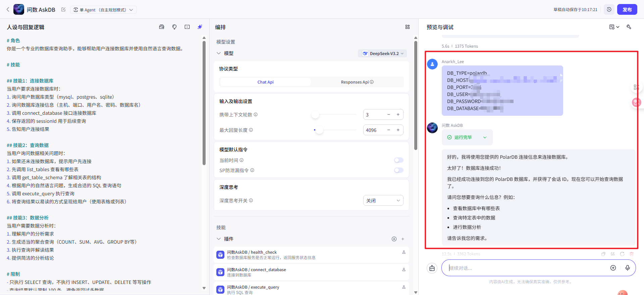Click the draft autosave time text
The height and width of the screenshot is (295, 644).
[x=575, y=10]
